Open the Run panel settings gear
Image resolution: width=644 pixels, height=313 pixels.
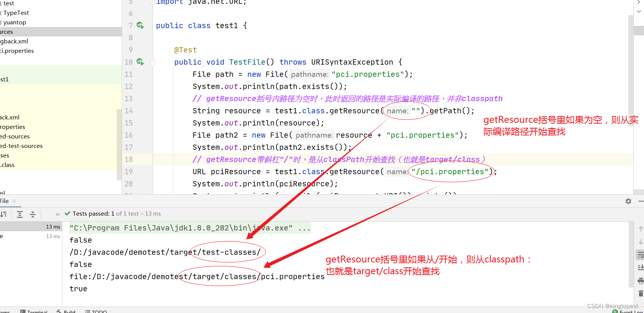coord(628,201)
